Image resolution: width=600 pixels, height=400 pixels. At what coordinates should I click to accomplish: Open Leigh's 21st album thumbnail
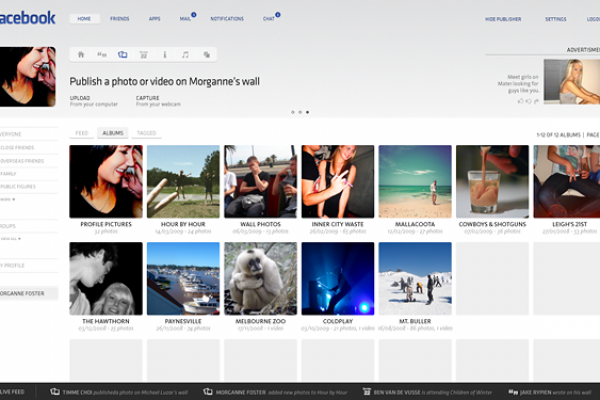tap(567, 181)
